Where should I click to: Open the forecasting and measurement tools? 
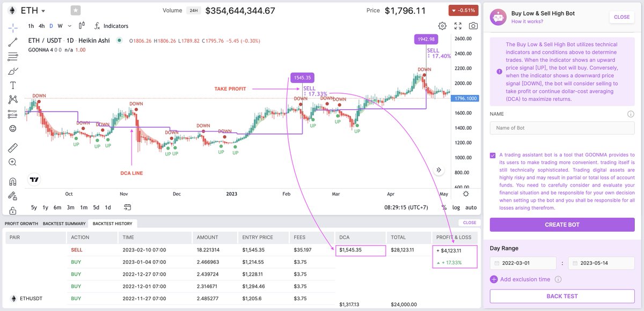13,114
